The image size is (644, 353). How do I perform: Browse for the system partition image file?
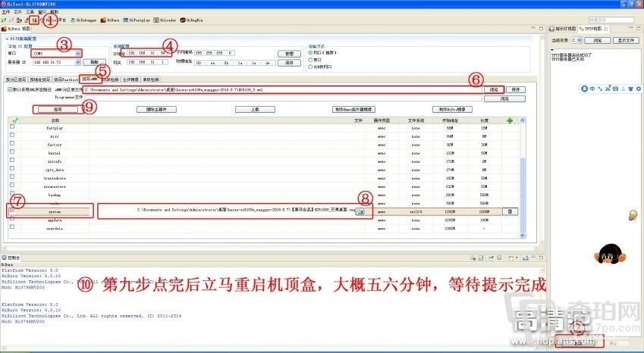[360, 211]
